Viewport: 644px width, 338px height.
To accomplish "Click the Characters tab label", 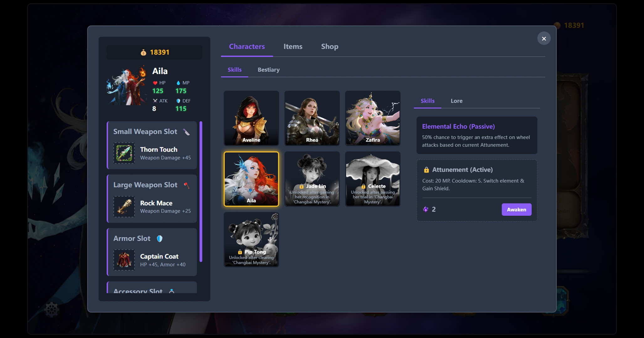I will (247, 46).
